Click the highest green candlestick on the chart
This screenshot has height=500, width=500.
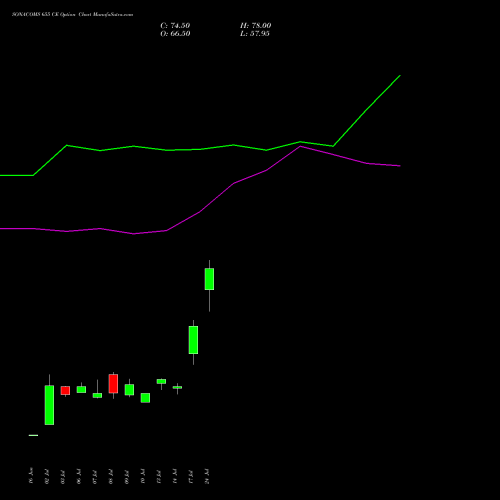[209, 279]
